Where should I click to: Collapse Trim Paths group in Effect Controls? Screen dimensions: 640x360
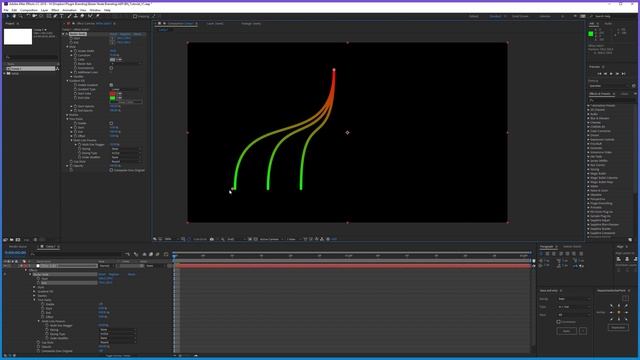point(68,119)
